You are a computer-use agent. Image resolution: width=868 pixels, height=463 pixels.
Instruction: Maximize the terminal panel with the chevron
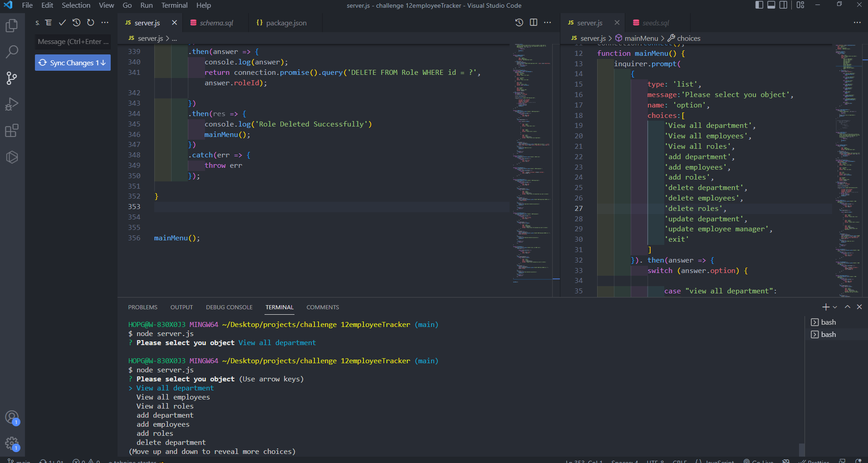tap(847, 307)
